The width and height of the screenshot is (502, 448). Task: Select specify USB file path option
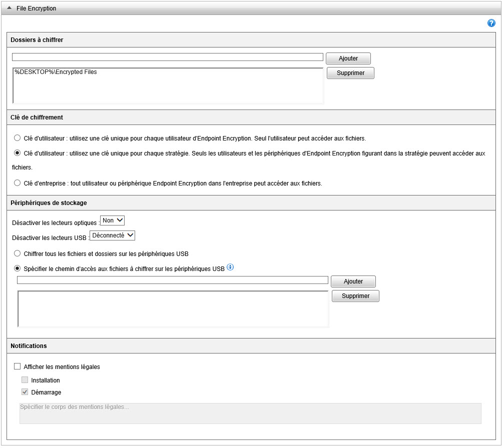18,268
